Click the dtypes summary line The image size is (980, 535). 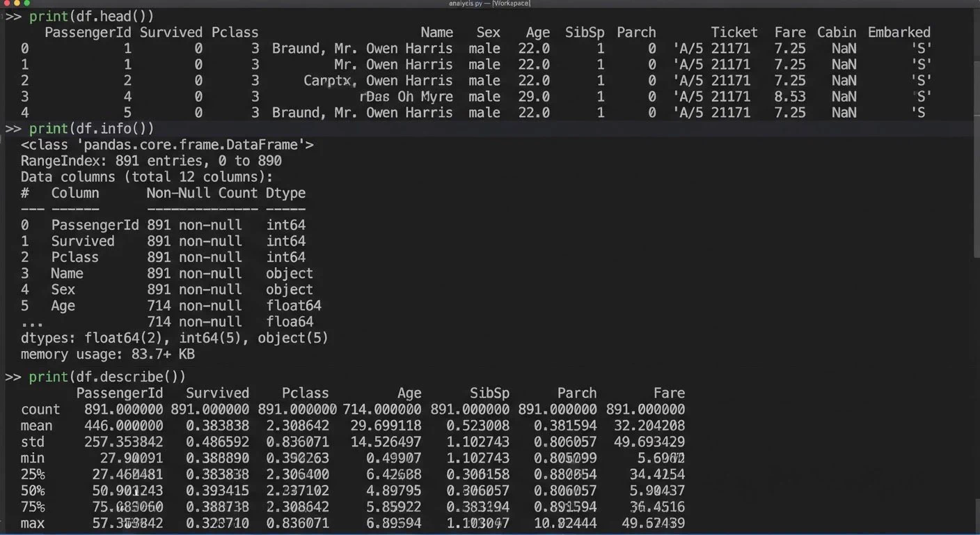point(174,338)
